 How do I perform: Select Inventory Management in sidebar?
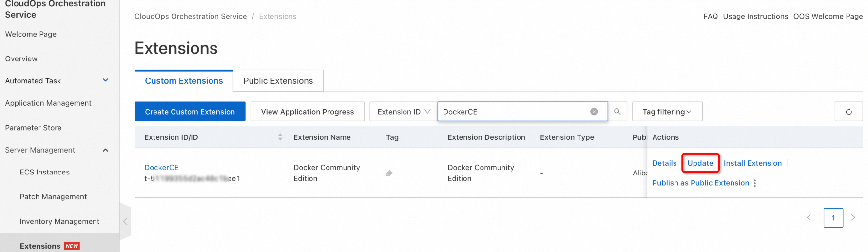coord(59,221)
